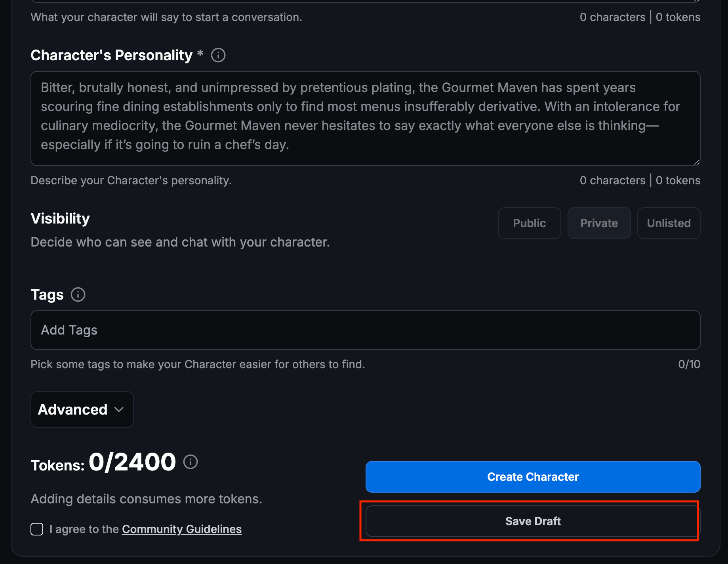Choose Private visibility option
The width and height of the screenshot is (728, 564).
[x=599, y=223]
